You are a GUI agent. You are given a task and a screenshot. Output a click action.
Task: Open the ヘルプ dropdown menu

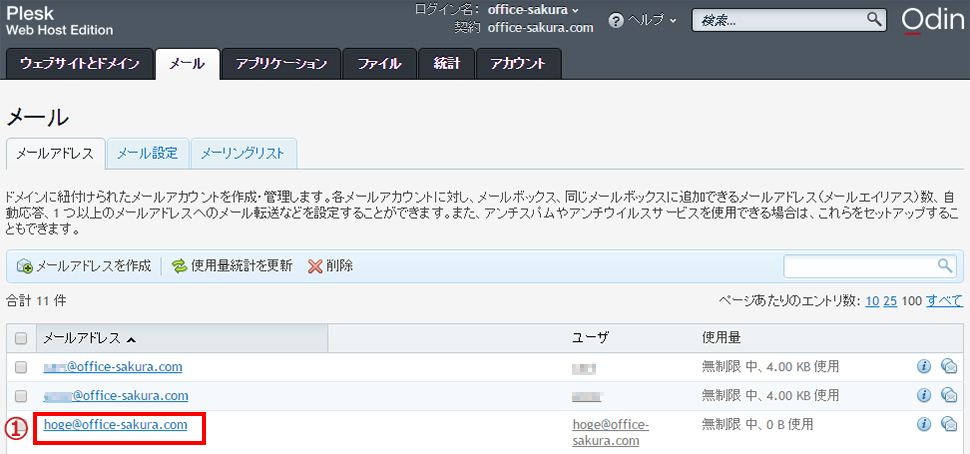pos(652,19)
